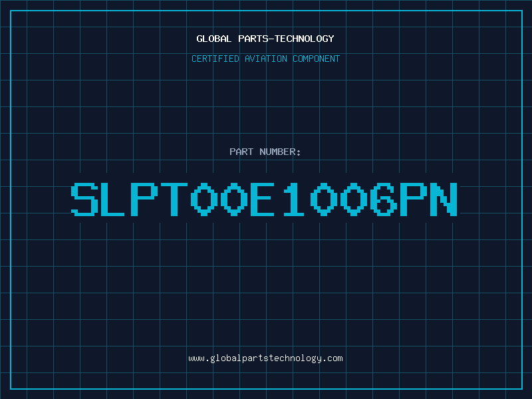The height and width of the screenshot is (399, 532).
Task: Click the word CERTIFIED in the subtitle
Action: tap(215, 59)
